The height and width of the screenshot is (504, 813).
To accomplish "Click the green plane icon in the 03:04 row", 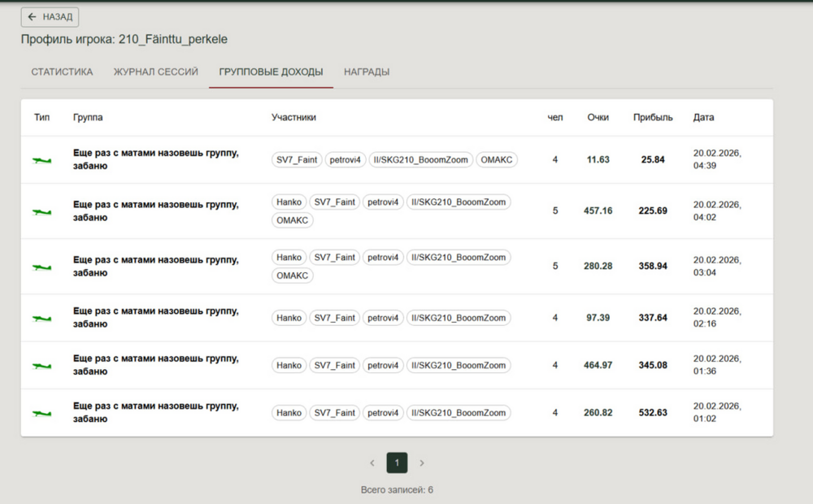I will [41, 267].
